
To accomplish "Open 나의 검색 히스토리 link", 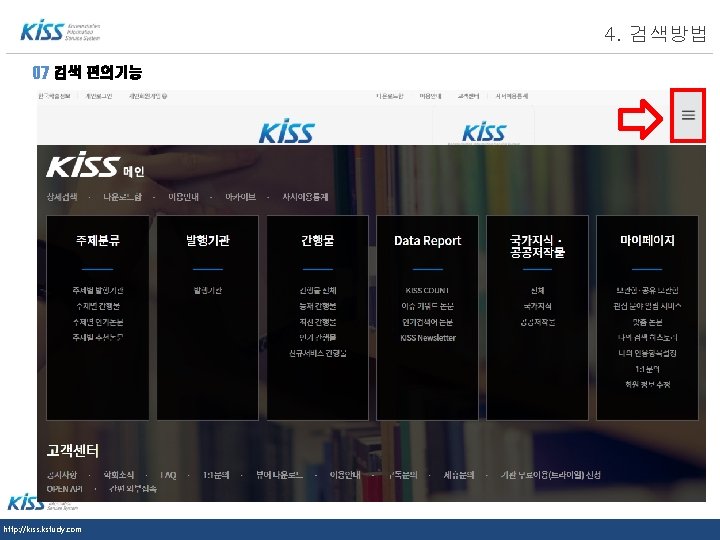I will click(x=647, y=338).
